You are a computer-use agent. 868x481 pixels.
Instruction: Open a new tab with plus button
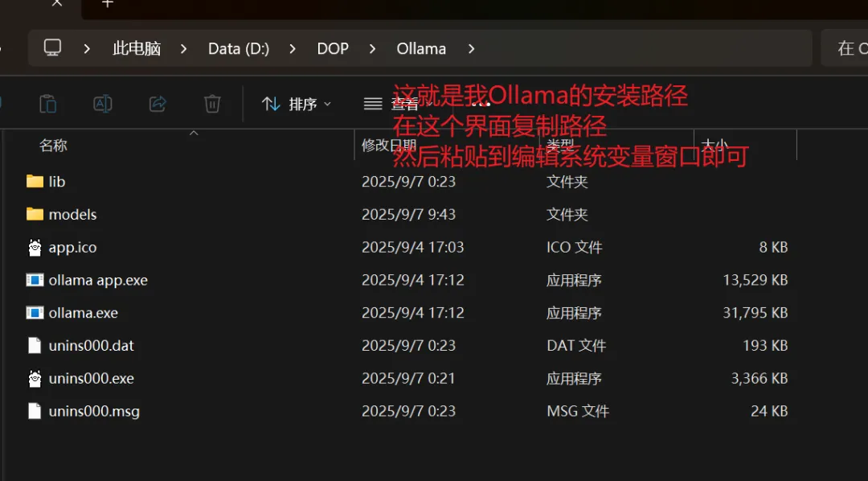108,3
